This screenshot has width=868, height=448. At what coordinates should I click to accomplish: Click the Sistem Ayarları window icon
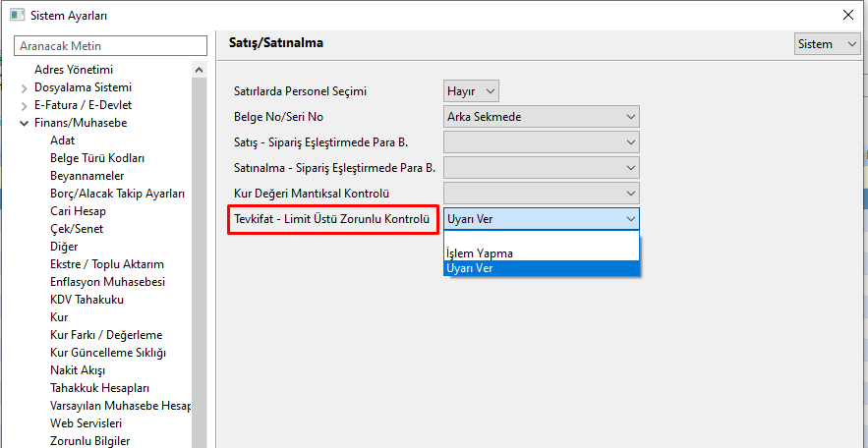pos(17,15)
